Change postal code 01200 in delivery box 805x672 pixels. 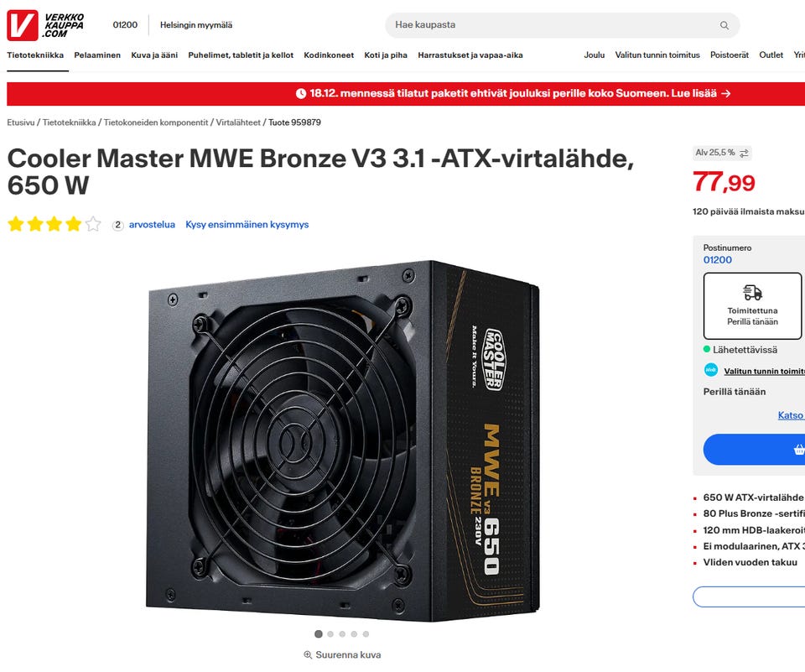(717, 260)
